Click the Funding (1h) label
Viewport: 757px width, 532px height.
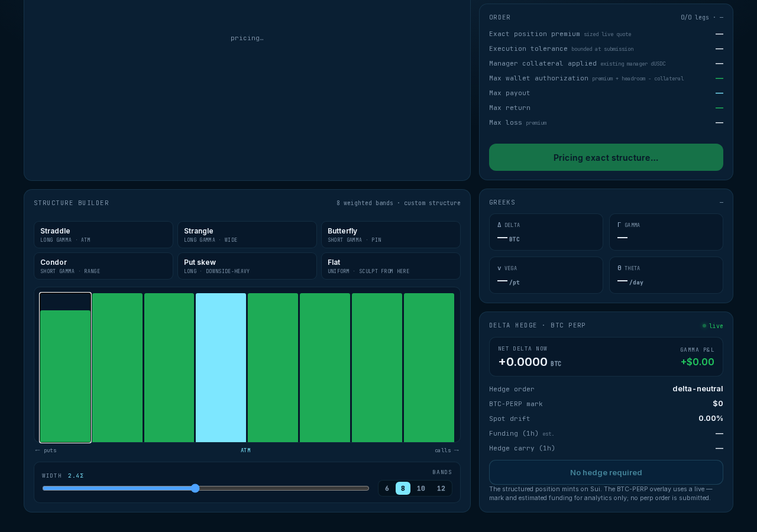click(514, 433)
